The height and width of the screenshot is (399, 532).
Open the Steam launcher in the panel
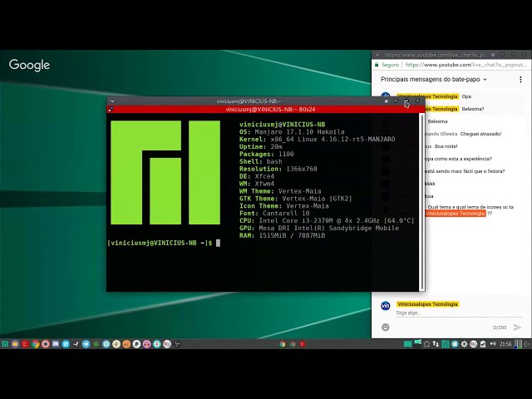[76, 344]
